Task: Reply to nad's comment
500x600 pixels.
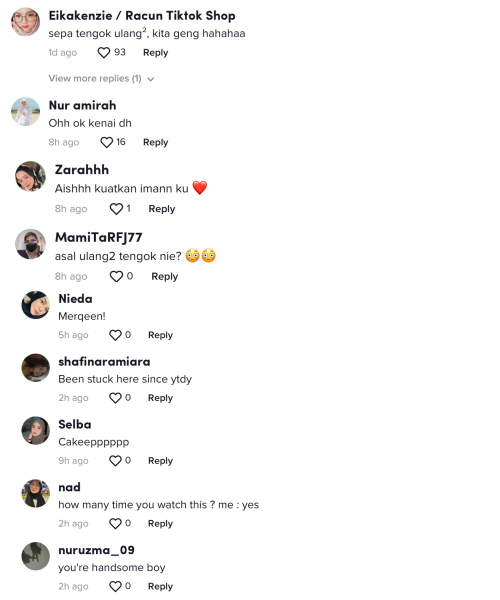Action: [x=160, y=523]
